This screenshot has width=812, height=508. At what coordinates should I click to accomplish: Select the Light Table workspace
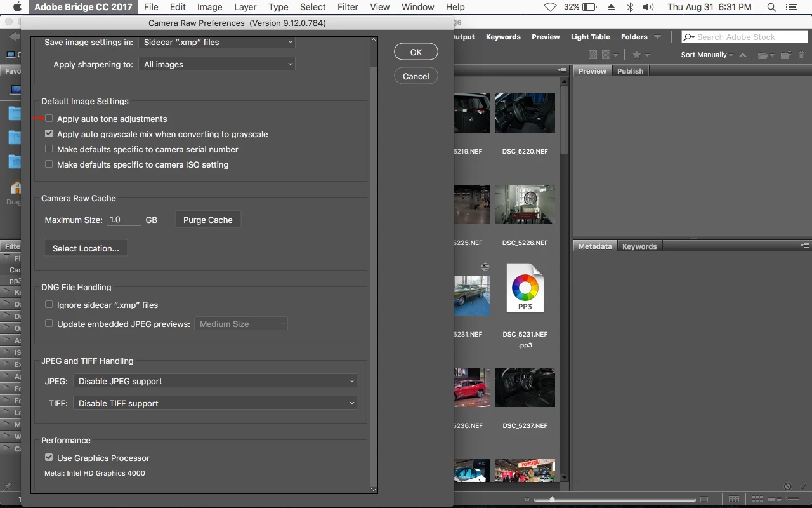coord(590,37)
